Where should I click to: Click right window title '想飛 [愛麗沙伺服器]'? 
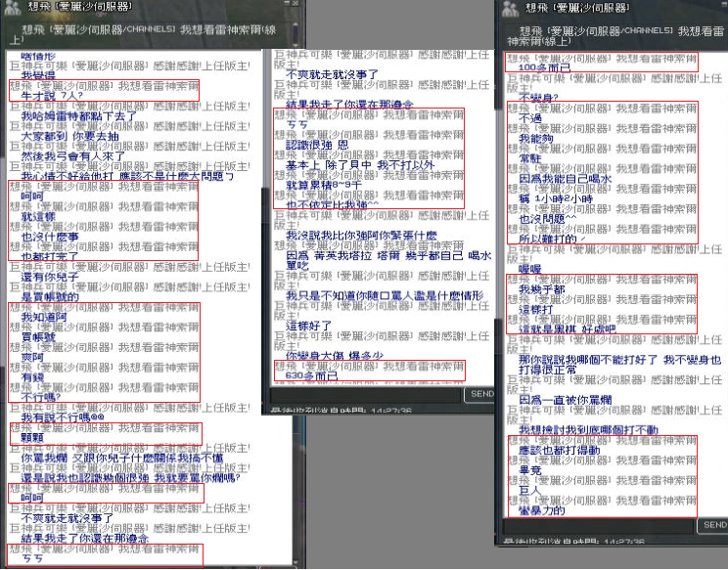[x=577, y=8]
